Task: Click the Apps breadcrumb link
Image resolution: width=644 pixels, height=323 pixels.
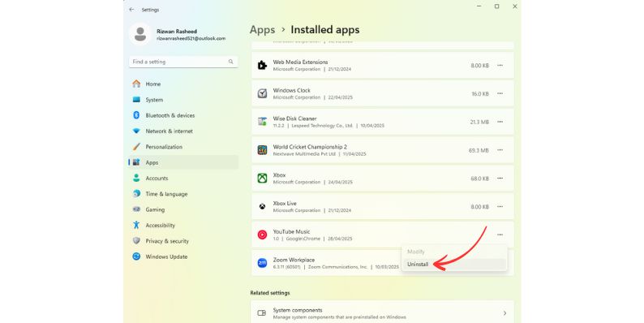Action: tap(263, 29)
